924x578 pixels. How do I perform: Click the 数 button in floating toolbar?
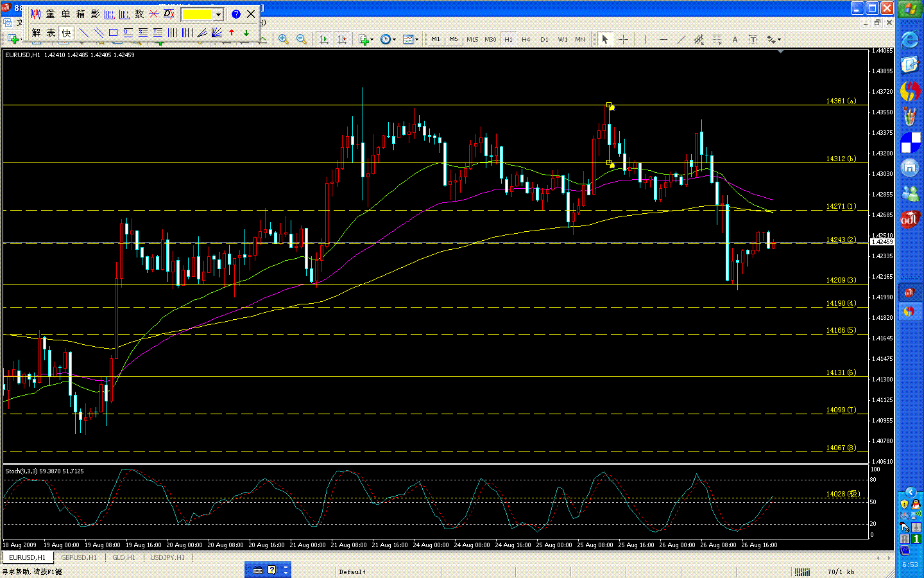tap(139, 14)
